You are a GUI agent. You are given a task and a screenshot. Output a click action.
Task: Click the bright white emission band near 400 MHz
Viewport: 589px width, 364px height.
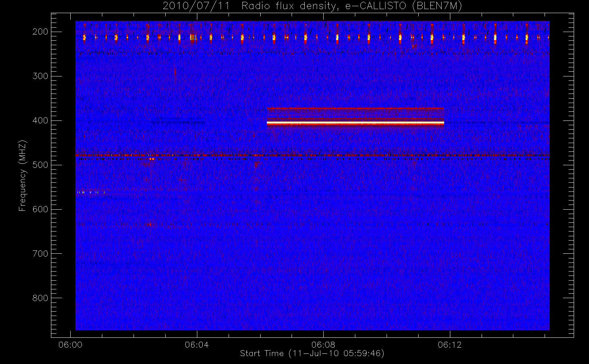point(355,123)
